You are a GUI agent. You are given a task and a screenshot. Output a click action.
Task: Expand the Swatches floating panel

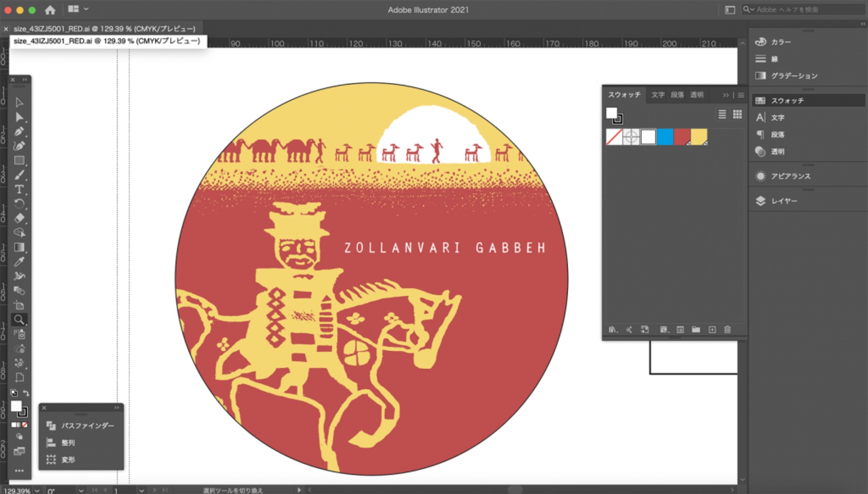[x=726, y=95]
